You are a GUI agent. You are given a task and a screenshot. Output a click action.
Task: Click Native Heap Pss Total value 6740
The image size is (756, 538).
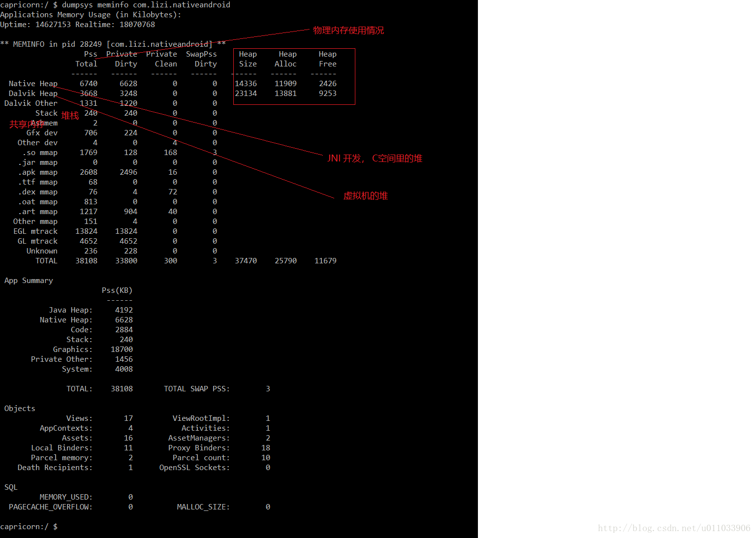coord(89,84)
